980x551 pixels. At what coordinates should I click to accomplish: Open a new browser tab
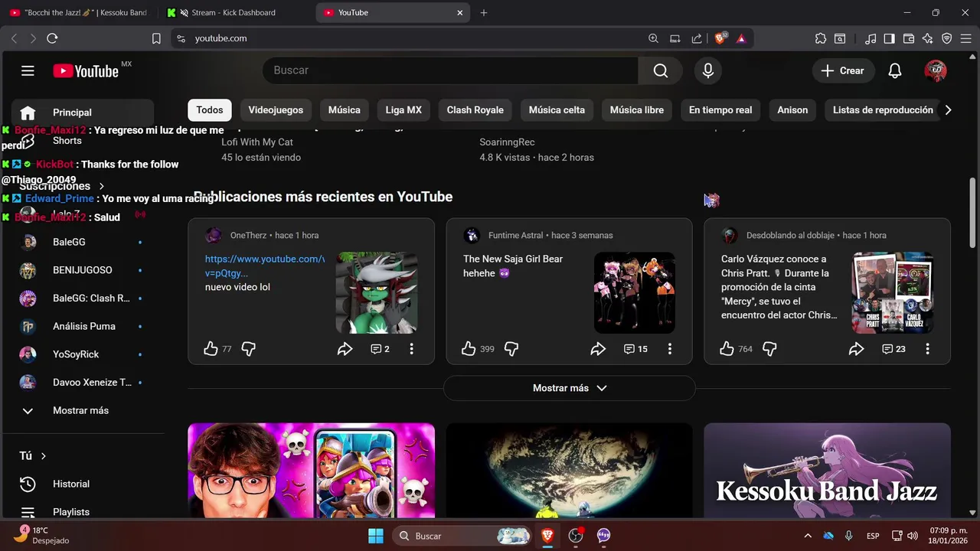tap(483, 12)
